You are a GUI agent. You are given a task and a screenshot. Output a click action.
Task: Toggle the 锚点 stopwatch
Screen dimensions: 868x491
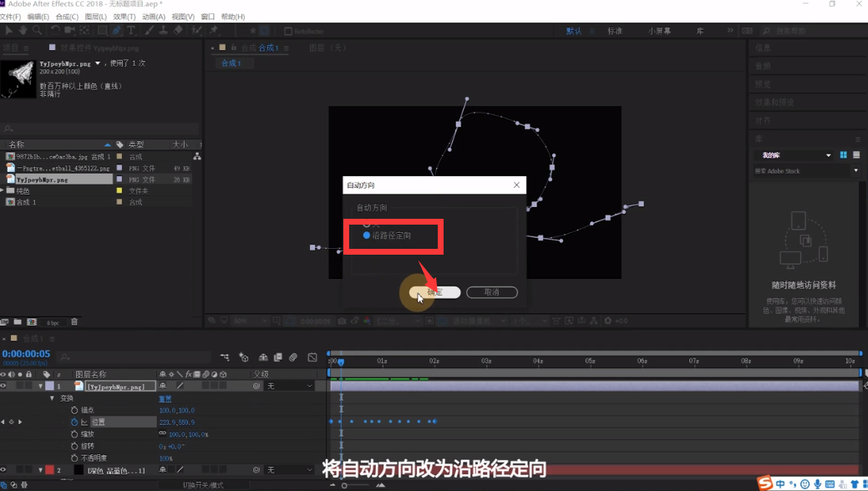pyautogui.click(x=74, y=410)
